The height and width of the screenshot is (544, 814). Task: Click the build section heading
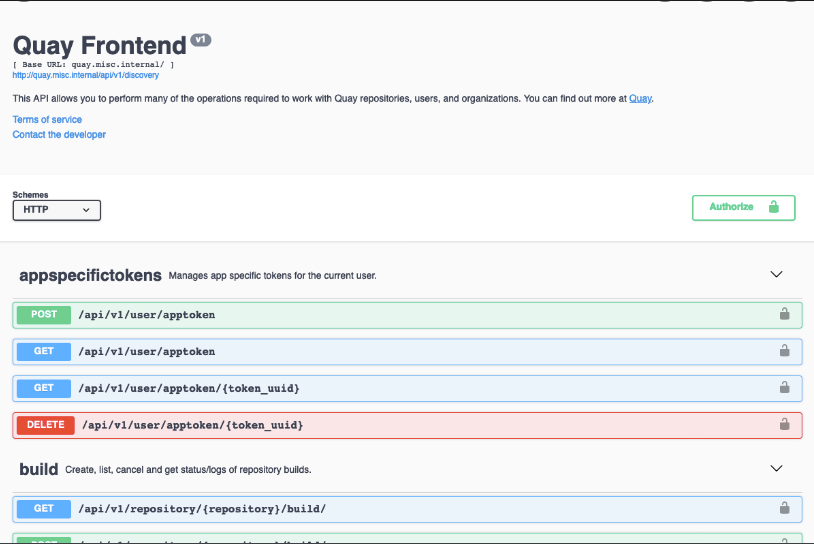(x=38, y=469)
